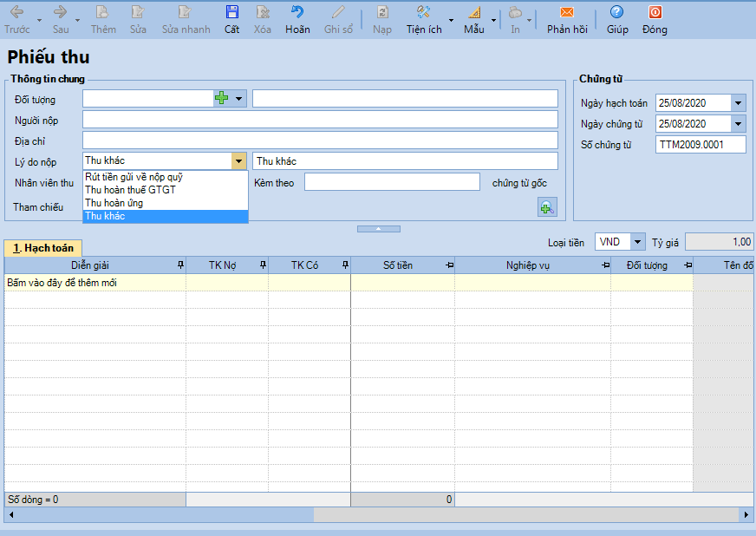Click the Tham chiếu reference add icon
This screenshot has width=756, height=536.
pyautogui.click(x=546, y=207)
